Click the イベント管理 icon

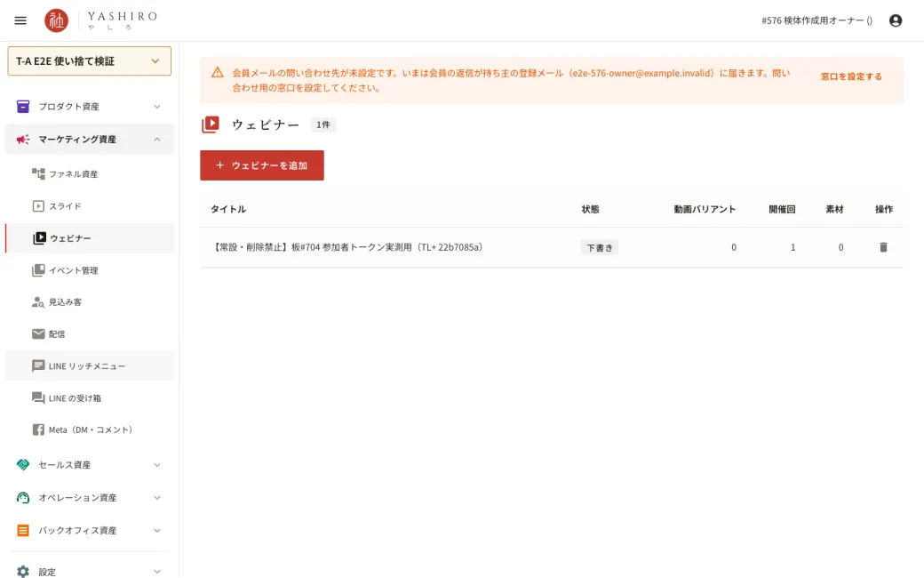38,270
